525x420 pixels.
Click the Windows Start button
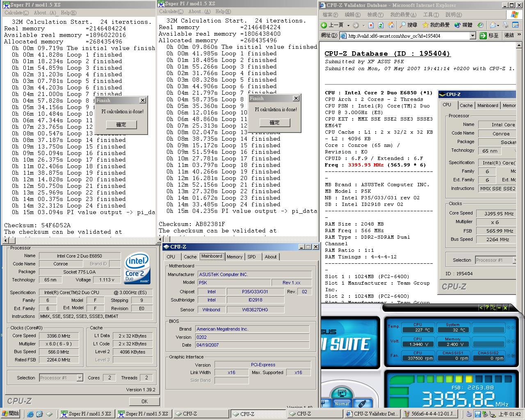click(11, 413)
